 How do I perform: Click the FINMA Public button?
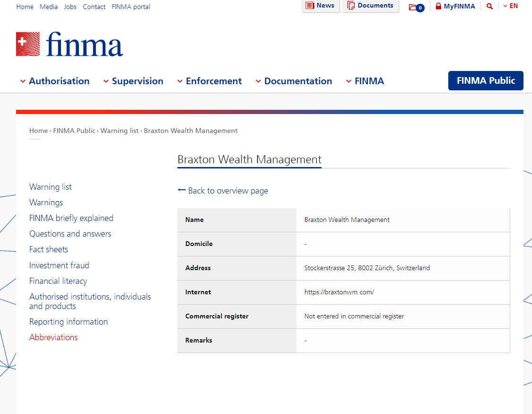pos(486,80)
